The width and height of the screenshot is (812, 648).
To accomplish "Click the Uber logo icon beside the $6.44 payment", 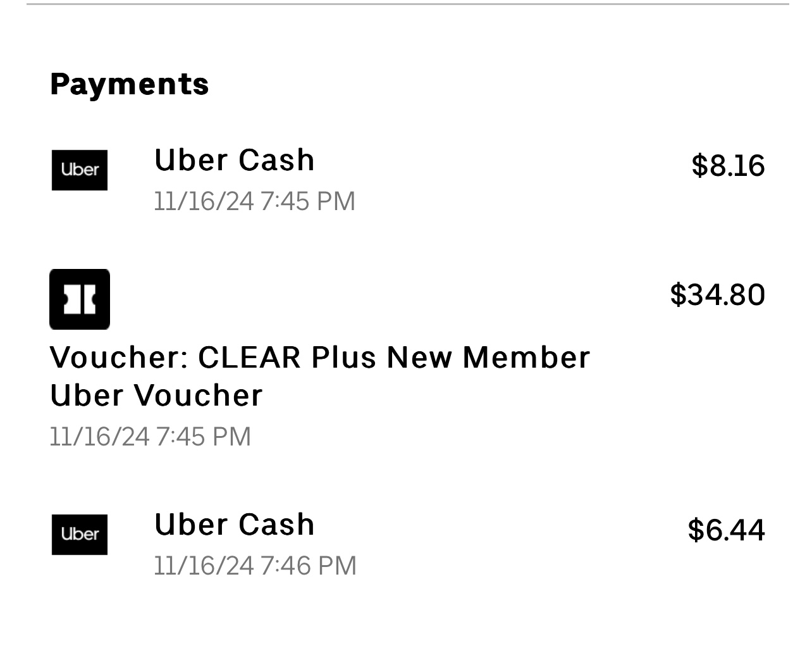I will (x=80, y=534).
